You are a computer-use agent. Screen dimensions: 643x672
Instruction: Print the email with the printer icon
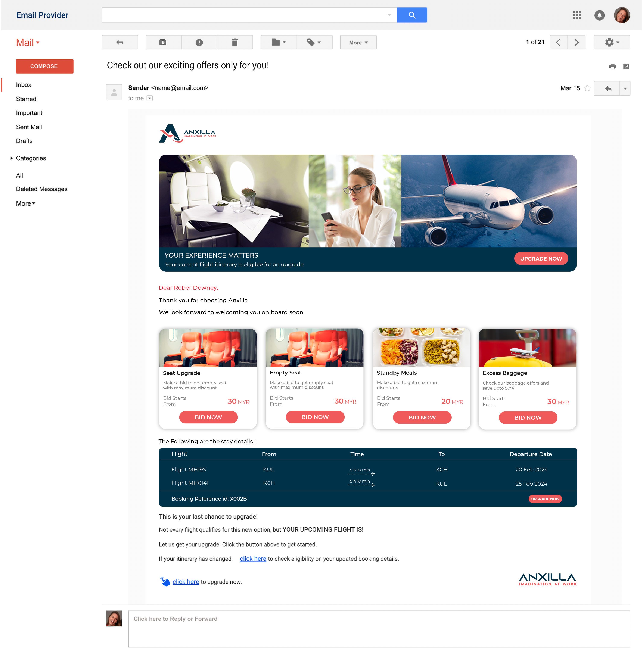click(612, 66)
